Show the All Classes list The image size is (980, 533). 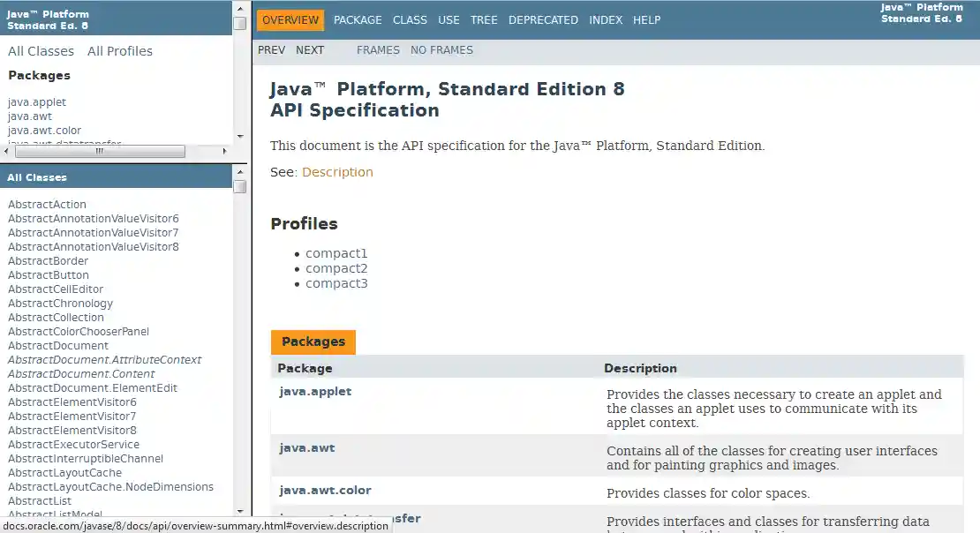coord(40,50)
